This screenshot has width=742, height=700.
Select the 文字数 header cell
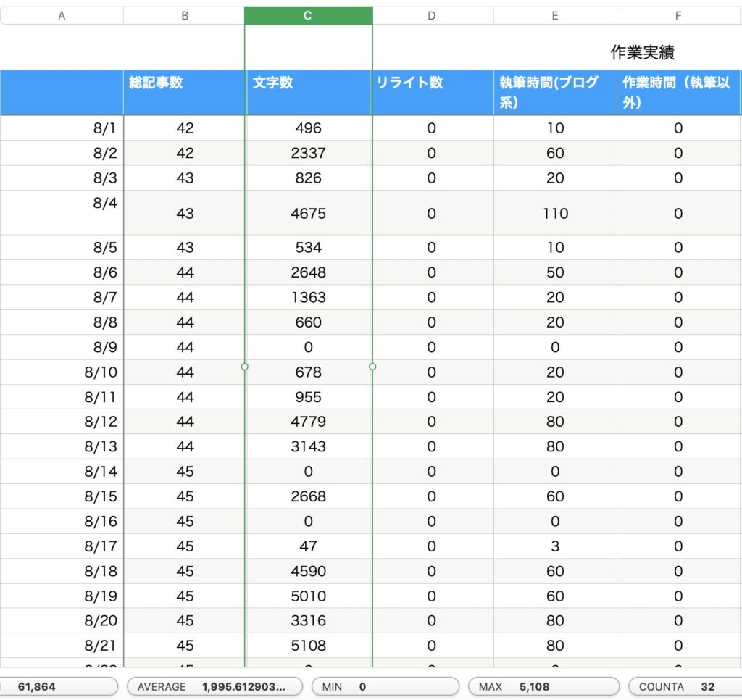click(x=308, y=92)
